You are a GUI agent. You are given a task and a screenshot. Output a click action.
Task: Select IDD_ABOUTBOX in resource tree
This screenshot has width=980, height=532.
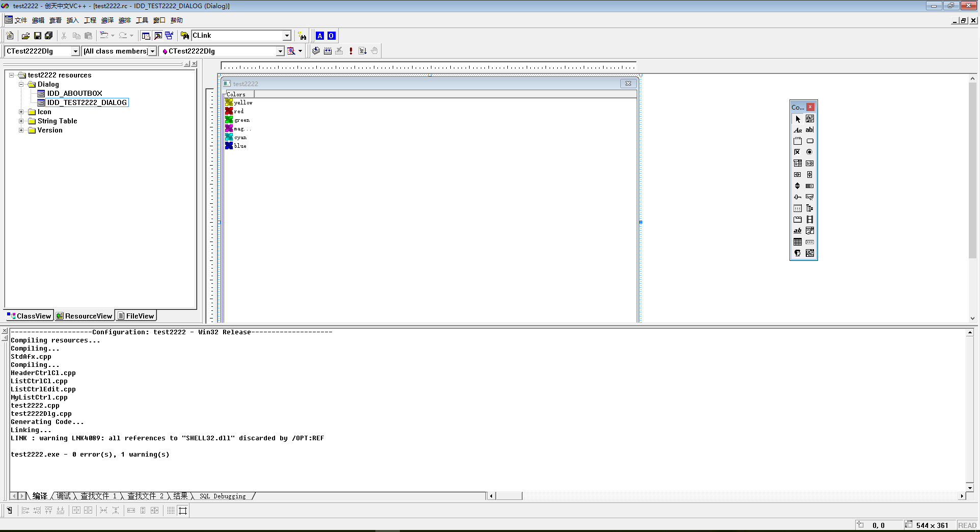coord(74,93)
